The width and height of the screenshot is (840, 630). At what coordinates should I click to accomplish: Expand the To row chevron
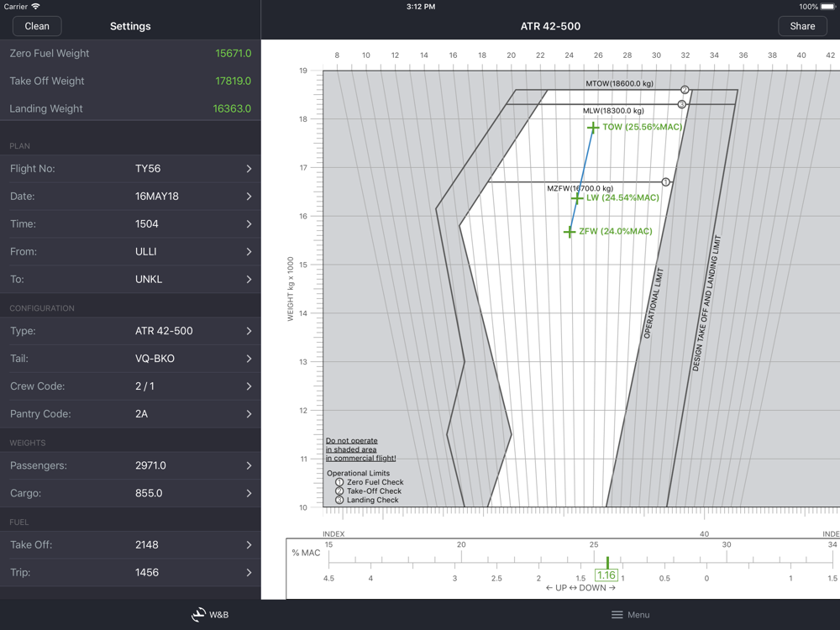coord(249,279)
